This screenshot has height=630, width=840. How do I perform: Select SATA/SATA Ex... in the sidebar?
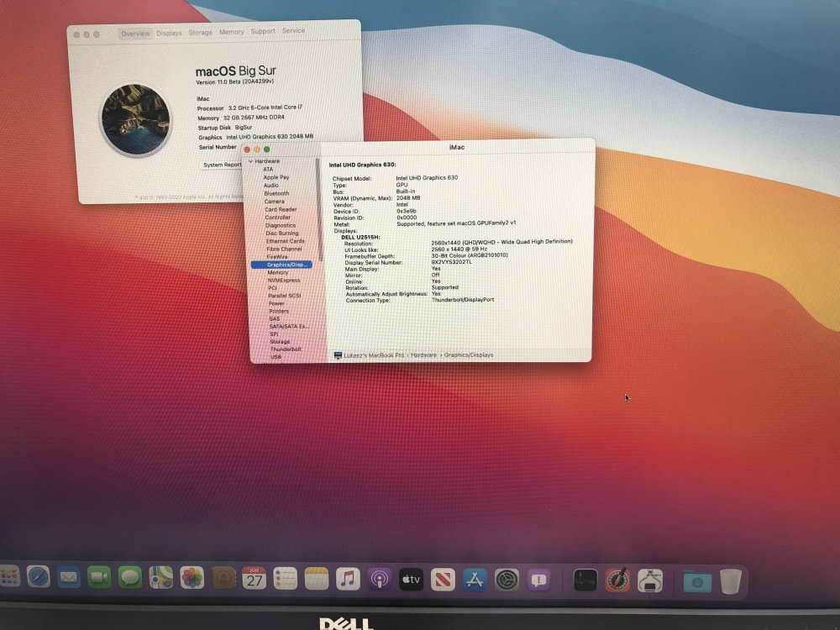tap(289, 326)
